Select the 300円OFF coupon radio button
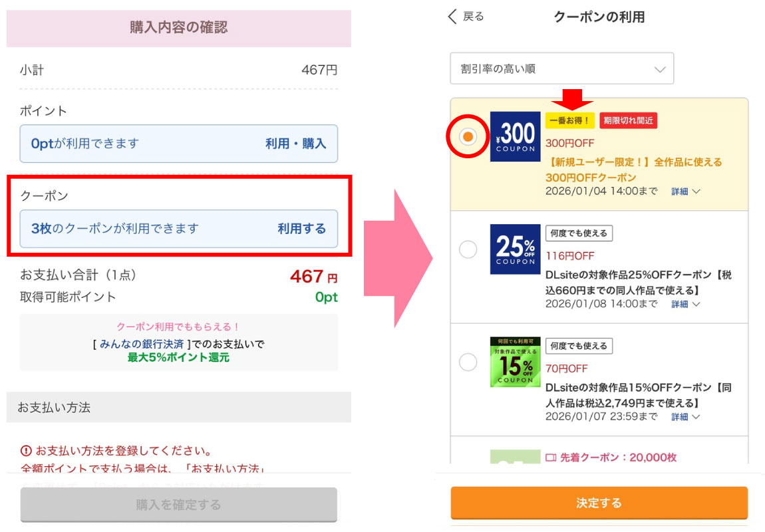The image size is (765, 532). click(x=468, y=136)
